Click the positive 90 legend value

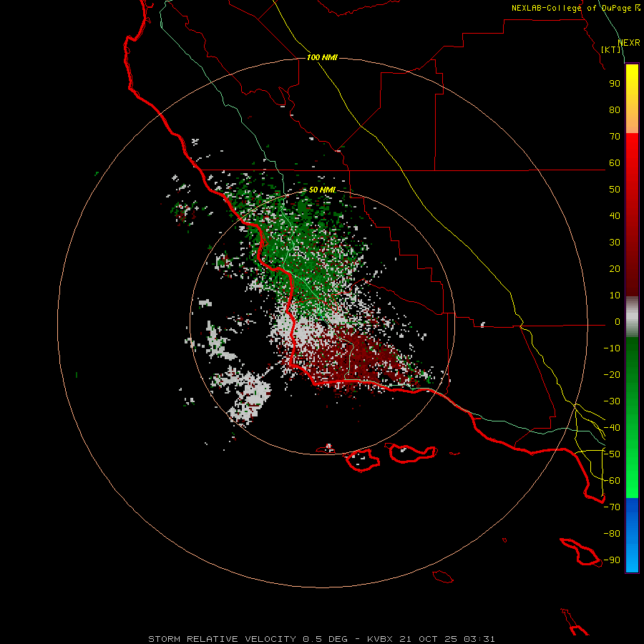pyautogui.click(x=615, y=84)
